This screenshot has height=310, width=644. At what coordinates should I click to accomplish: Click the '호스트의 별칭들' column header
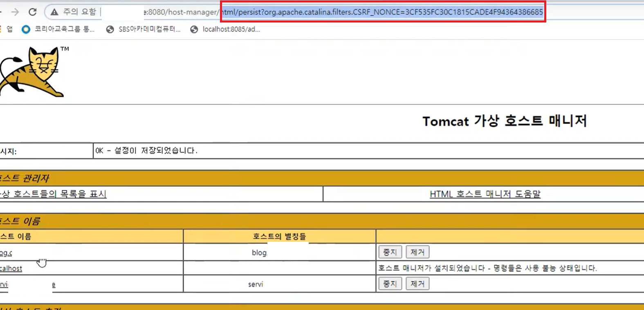coord(279,236)
